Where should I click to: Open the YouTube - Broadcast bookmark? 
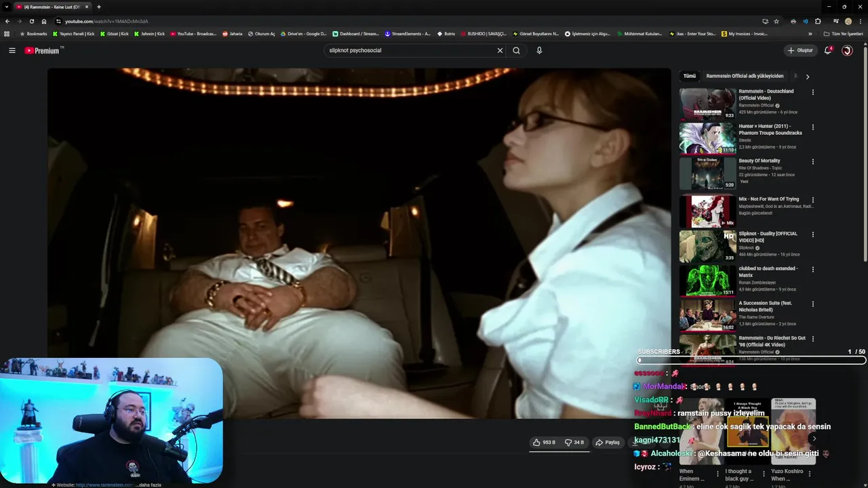(x=193, y=33)
